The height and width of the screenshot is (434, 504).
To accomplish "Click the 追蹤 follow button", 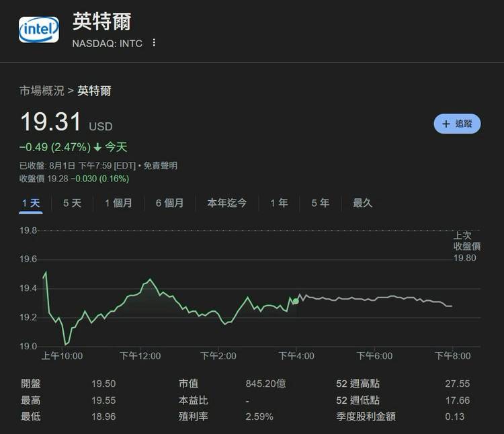I will [x=457, y=124].
